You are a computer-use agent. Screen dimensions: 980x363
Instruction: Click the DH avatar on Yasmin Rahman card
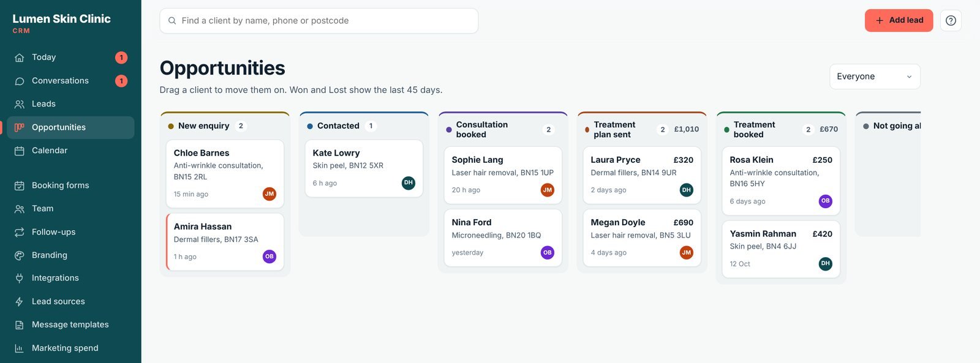pyautogui.click(x=826, y=264)
